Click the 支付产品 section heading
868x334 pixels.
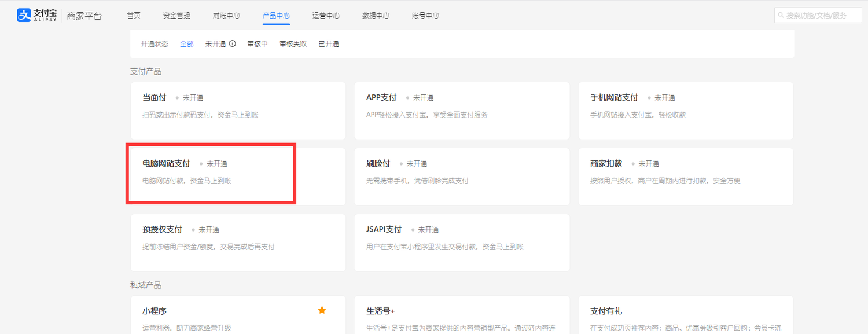146,71
